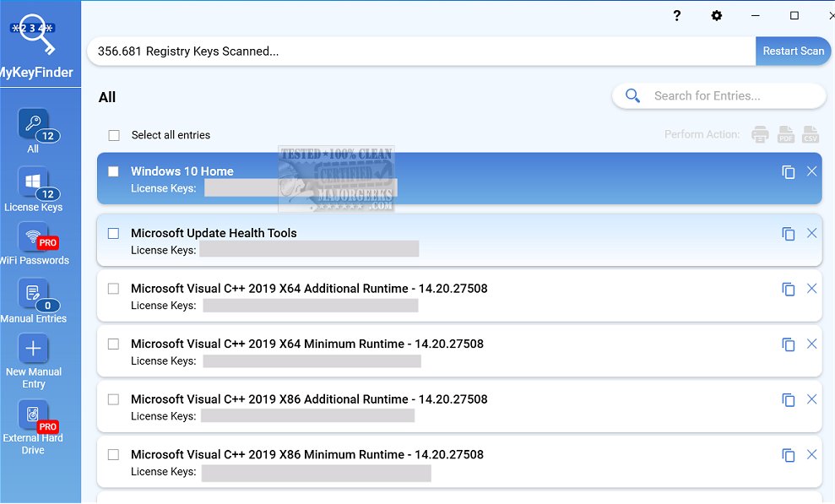Open the All entries sidebar icon
Screen dimensions: 835x504
coord(33,125)
